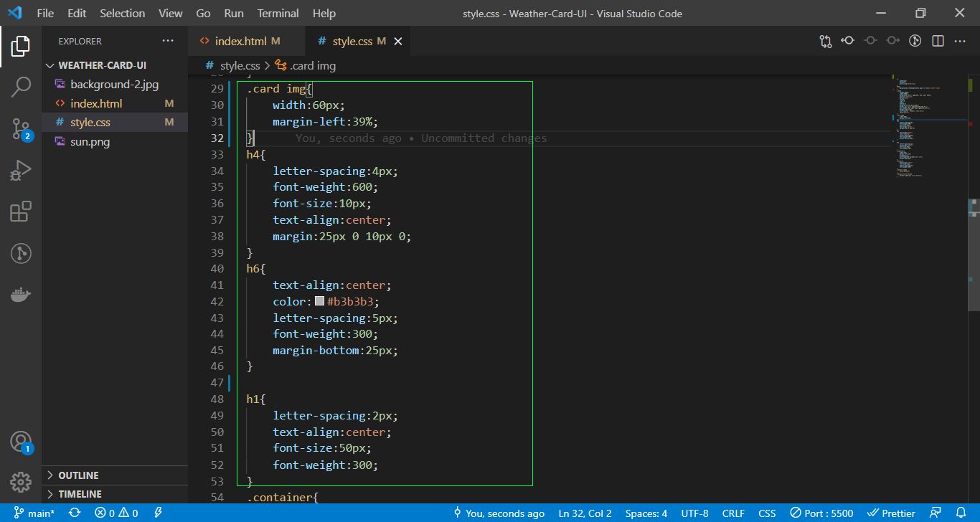Open the Accounts menu icon

click(20, 442)
